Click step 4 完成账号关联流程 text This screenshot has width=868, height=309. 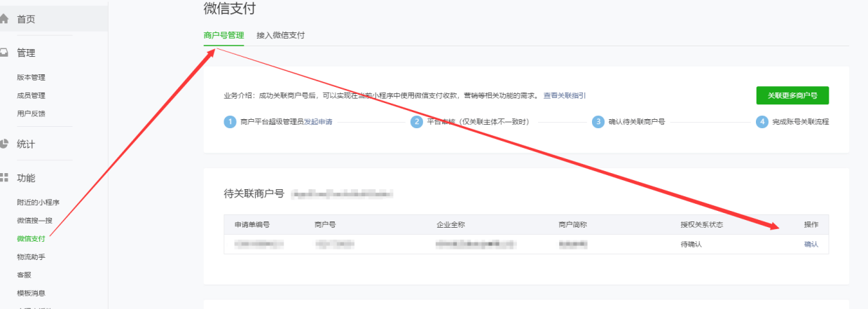[800, 121]
